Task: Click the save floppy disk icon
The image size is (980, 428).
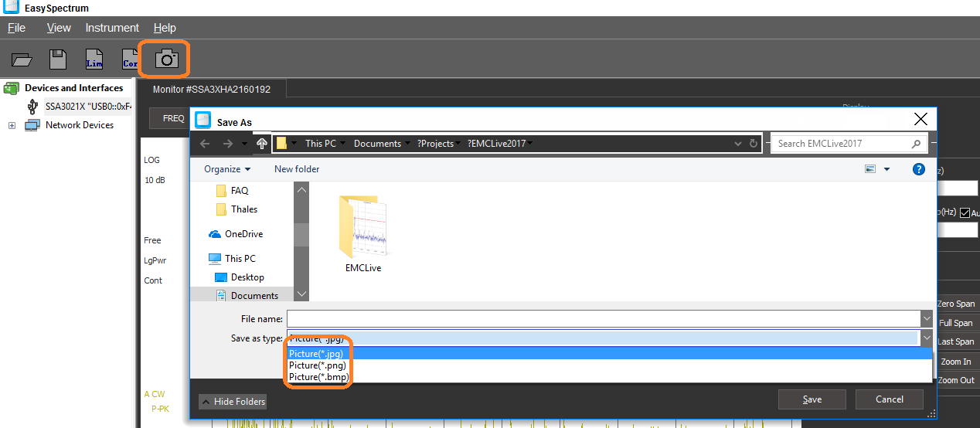Action: click(x=57, y=59)
